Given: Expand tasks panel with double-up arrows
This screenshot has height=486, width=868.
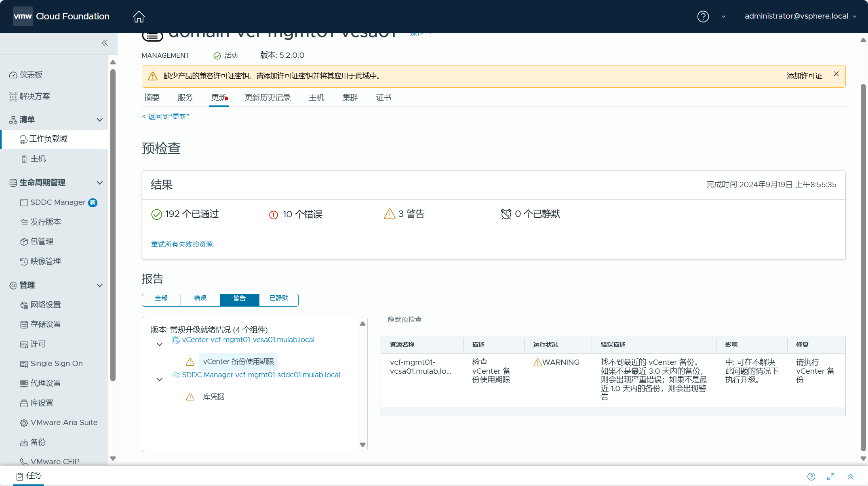Looking at the screenshot, I should click(x=850, y=477).
